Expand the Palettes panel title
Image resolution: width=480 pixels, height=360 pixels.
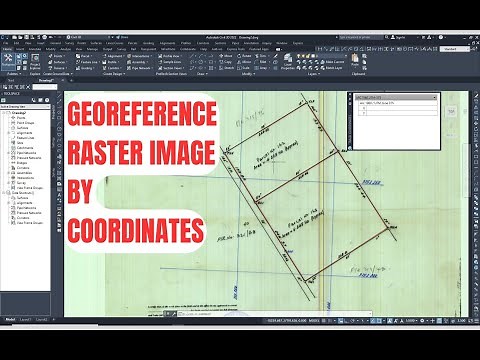14,74
